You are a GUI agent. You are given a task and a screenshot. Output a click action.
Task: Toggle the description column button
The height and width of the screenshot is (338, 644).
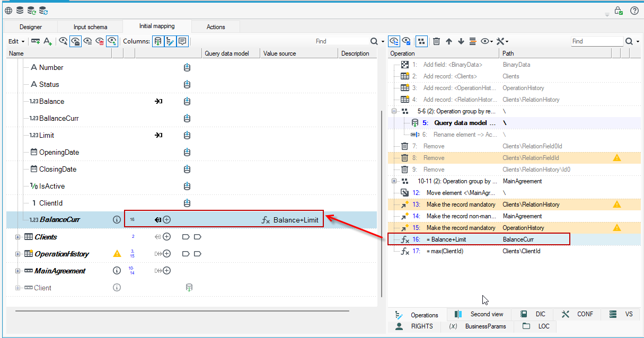182,41
